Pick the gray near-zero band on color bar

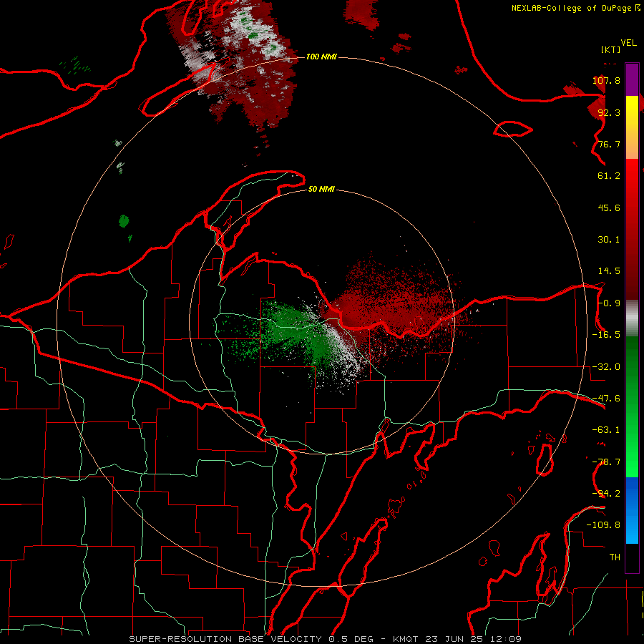coord(632,316)
